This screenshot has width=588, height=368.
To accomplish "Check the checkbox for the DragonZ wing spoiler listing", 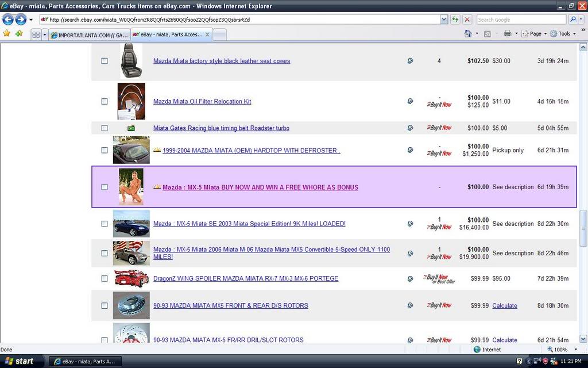I will tap(104, 278).
